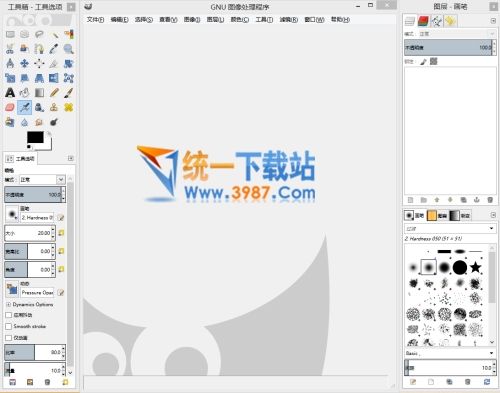Toggle checkbox above Smooth stroke
The height and width of the screenshot is (393, 500).
click(9, 315)
